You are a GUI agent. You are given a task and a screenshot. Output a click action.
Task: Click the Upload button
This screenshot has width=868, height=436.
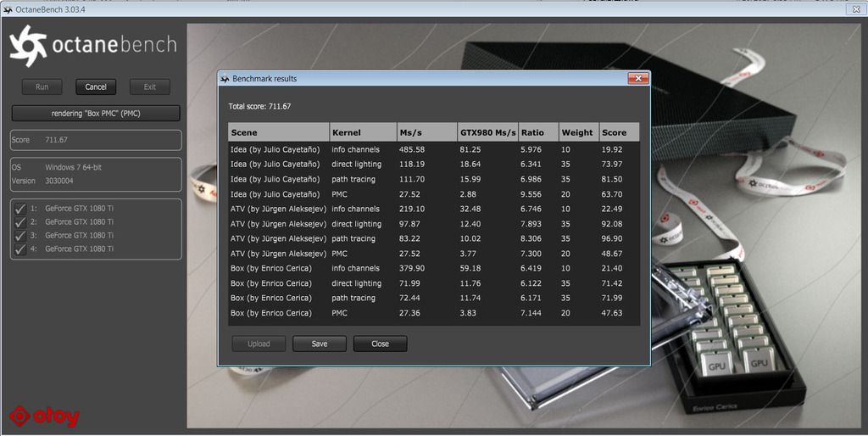tap(259, 344)
